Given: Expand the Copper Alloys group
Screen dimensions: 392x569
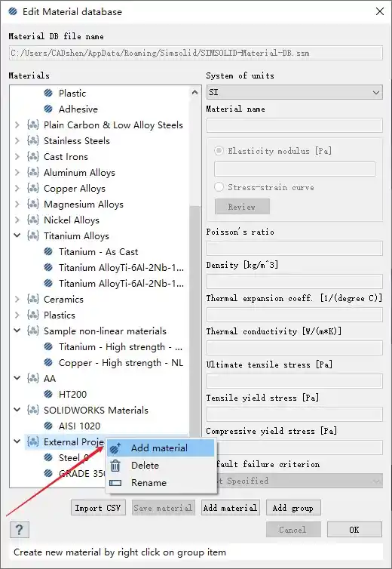Looking at the screenshot, I should pyautogui.click(x=17, y=189).
